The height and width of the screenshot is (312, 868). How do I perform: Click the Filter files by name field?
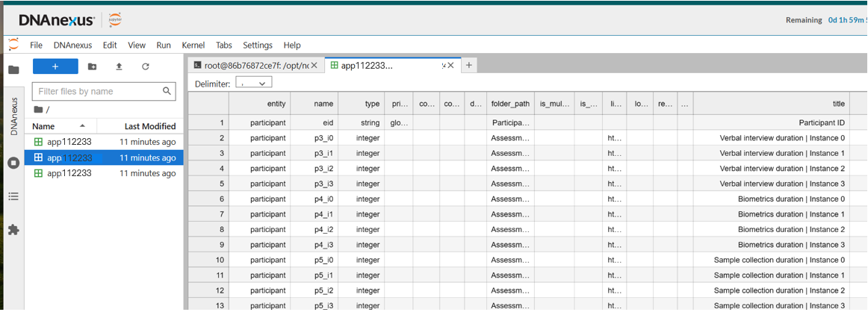pos(97,91)
